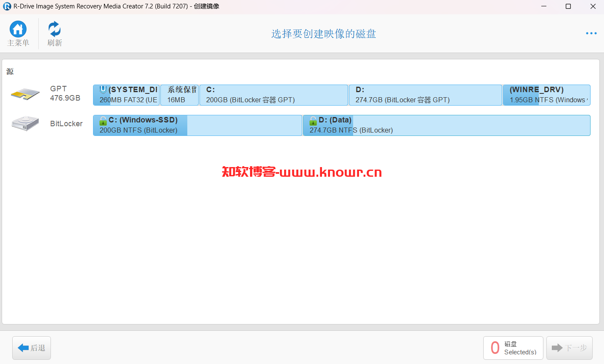Select the D: 274.7GB BitLocker container partition
Image resolution: width=604 pixels, height=364 pixels.
point(426,95)
